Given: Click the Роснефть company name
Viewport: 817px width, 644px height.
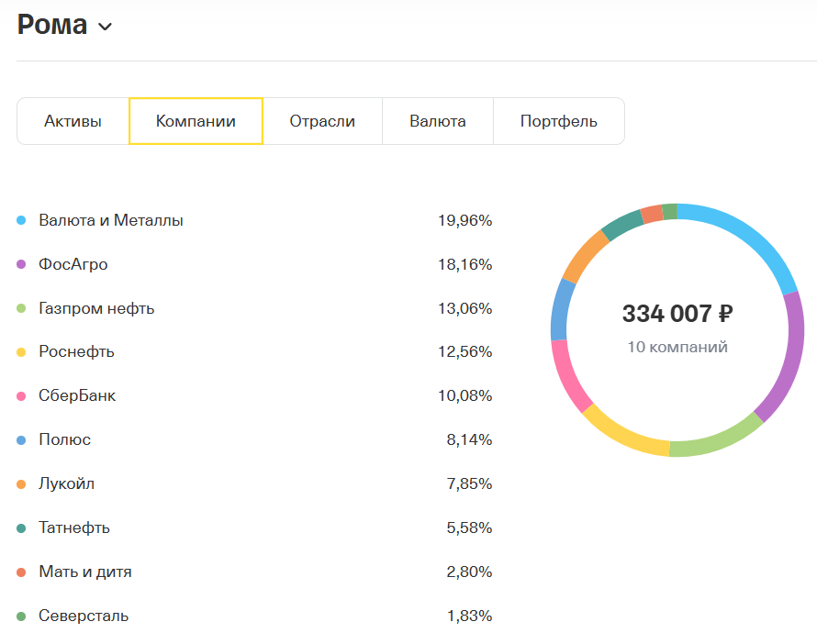Looking at the screenshot, I should tap(76, 352).
